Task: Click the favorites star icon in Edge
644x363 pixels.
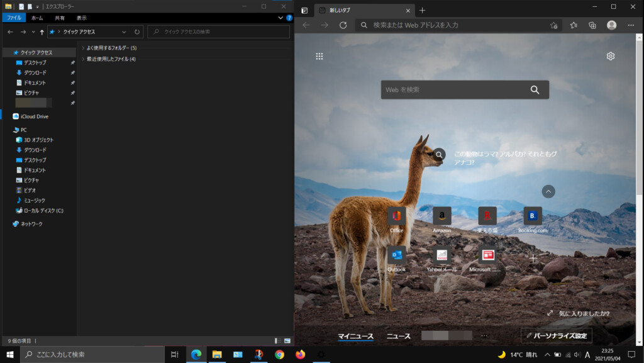Action: pyautogui.click(x=574, y=26)
